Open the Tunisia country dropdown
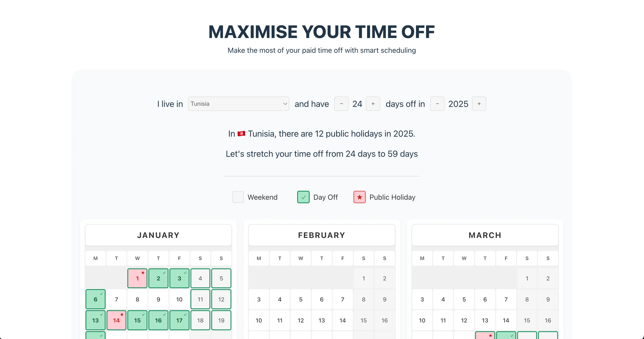 coord(238,104)
